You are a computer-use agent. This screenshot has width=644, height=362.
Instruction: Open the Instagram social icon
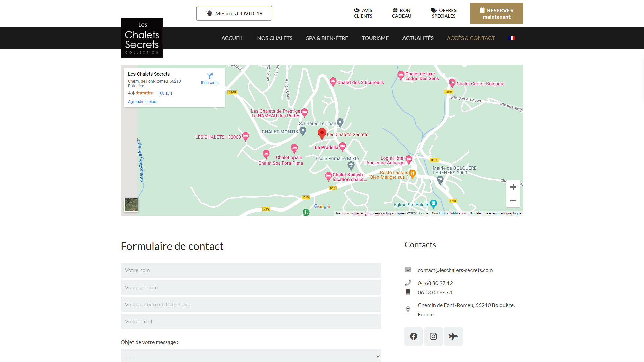pos(433,336)
